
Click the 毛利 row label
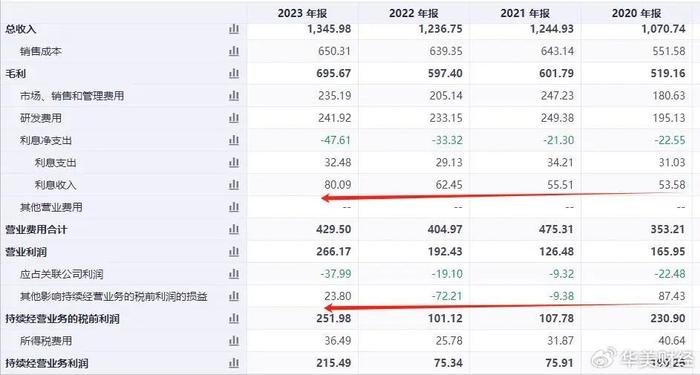[16, 74]
